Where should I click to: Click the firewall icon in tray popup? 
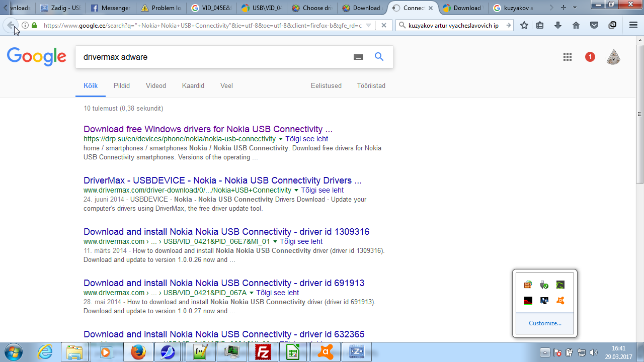click(x=528, y=285)
